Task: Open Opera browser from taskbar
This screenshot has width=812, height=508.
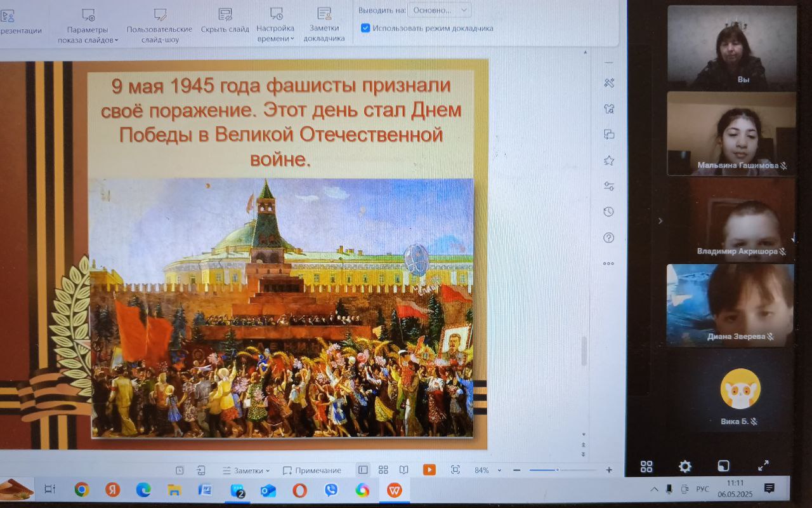Action: click(299, 490)
